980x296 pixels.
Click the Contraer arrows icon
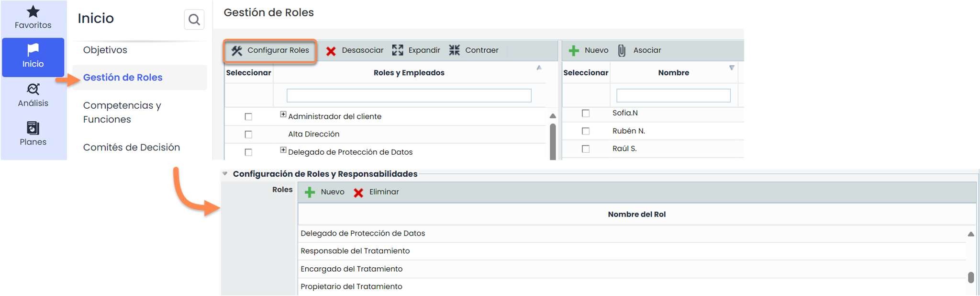(454, 50)
